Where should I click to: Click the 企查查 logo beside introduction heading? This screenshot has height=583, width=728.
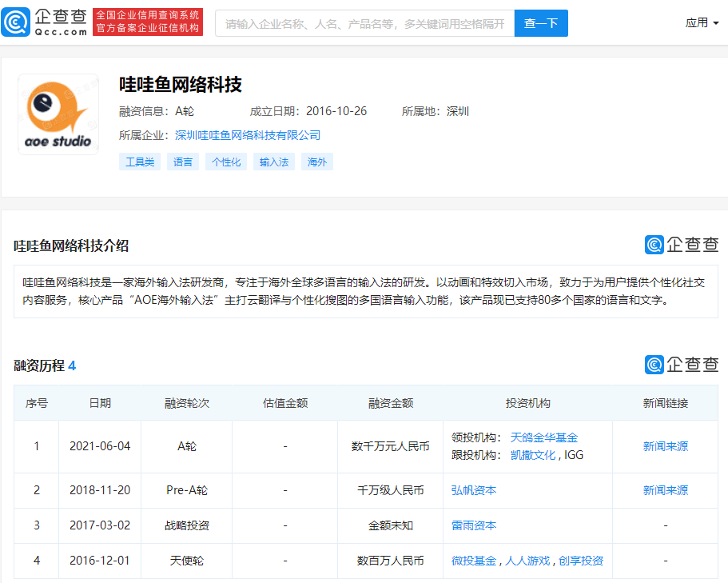pyautogui.click(x=681, y=245)
